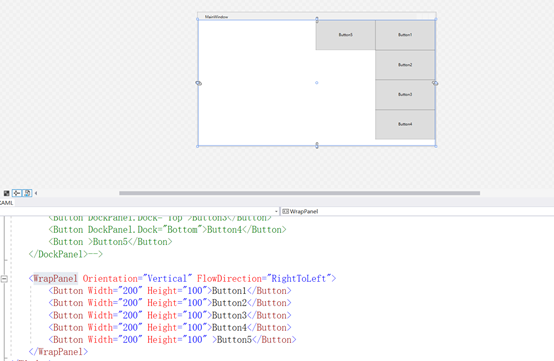554x361 pixels.
Task: Click Height="100" on the Button5 line
Action: click(x=177, y=340)
